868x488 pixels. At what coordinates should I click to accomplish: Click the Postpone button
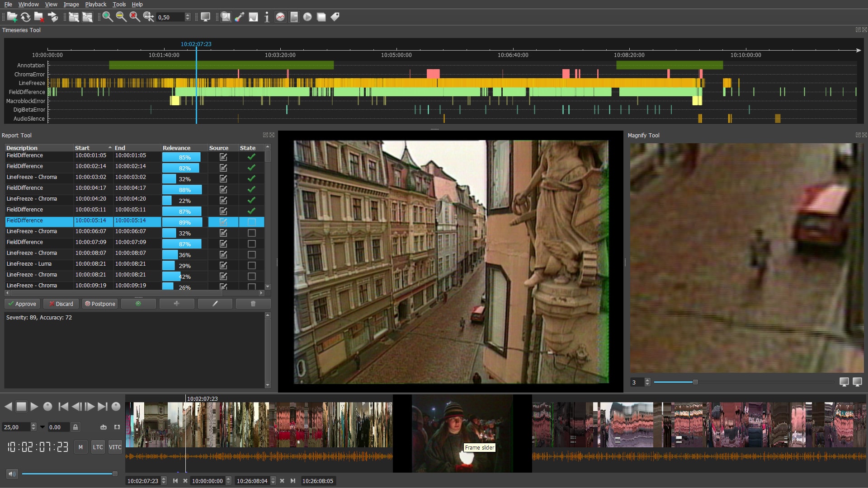(99, 304)
